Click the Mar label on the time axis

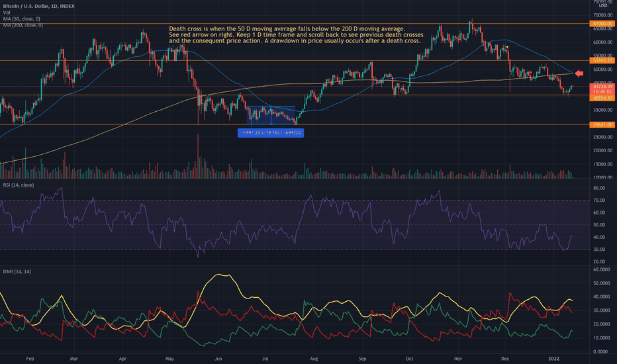(x=73, y=359)
